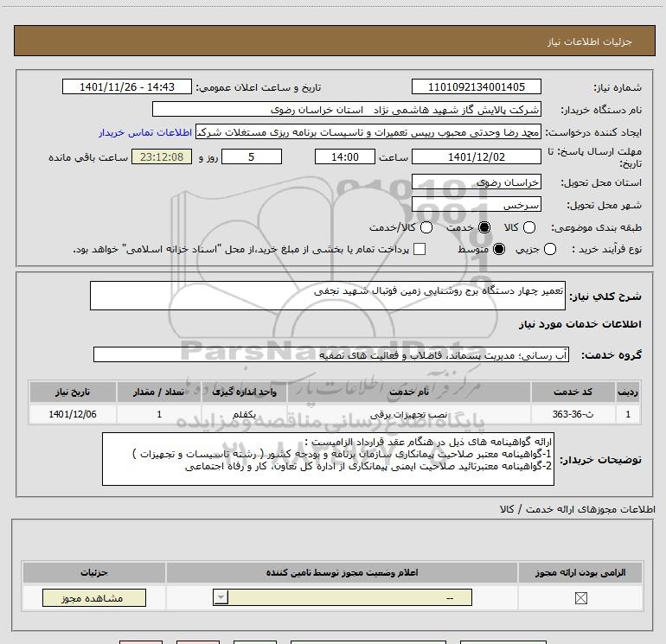
Task: Click the buyer organization name field
Action: 347,110
